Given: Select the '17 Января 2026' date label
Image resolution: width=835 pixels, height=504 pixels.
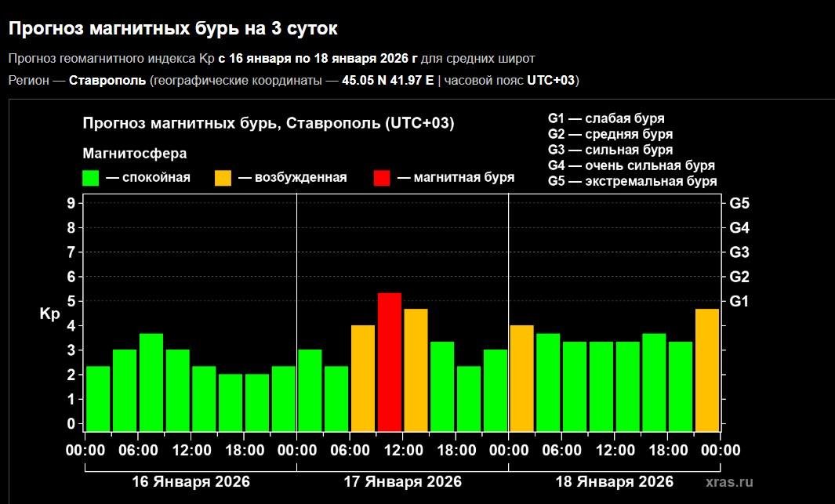Looking at the screenshot, I should point(403,480).
